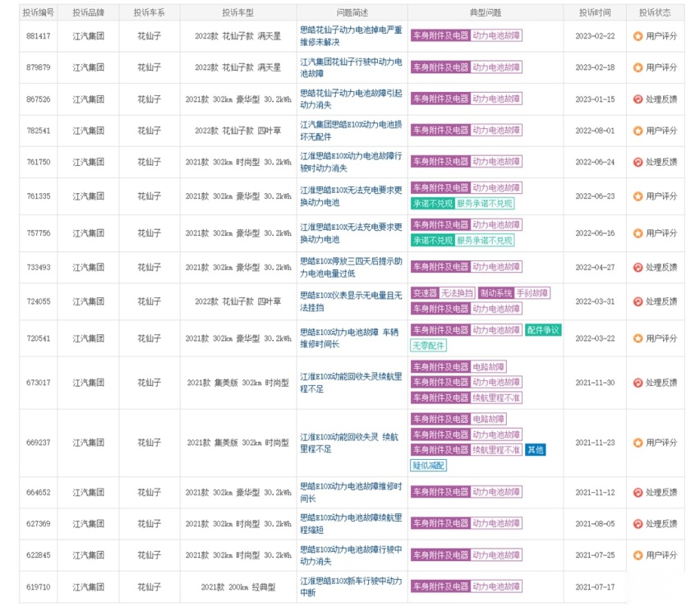Screen dimensions: 700x616
Task: Click the 用户评分 status icon for complaint 881417
Action: pos(638,36)
